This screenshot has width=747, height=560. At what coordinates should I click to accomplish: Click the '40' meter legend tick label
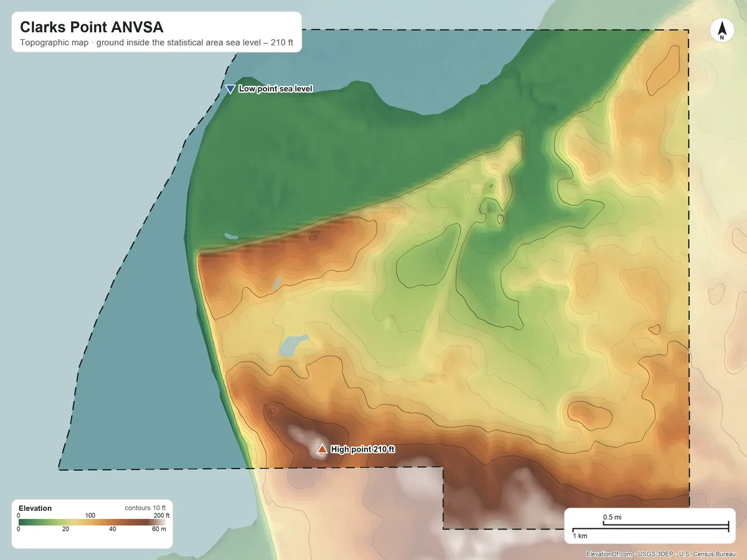point(112,529)
